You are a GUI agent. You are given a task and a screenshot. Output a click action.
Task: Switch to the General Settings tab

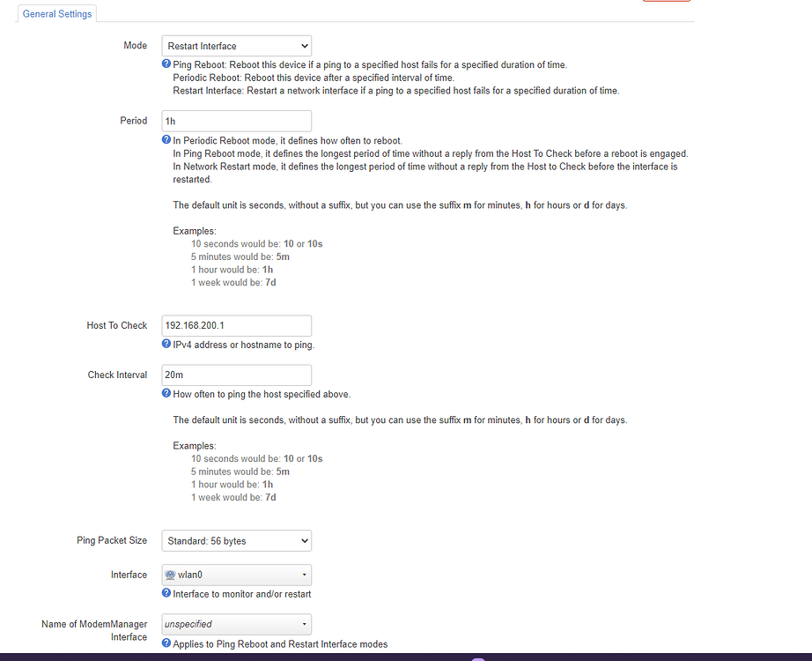tap(56, 14)
